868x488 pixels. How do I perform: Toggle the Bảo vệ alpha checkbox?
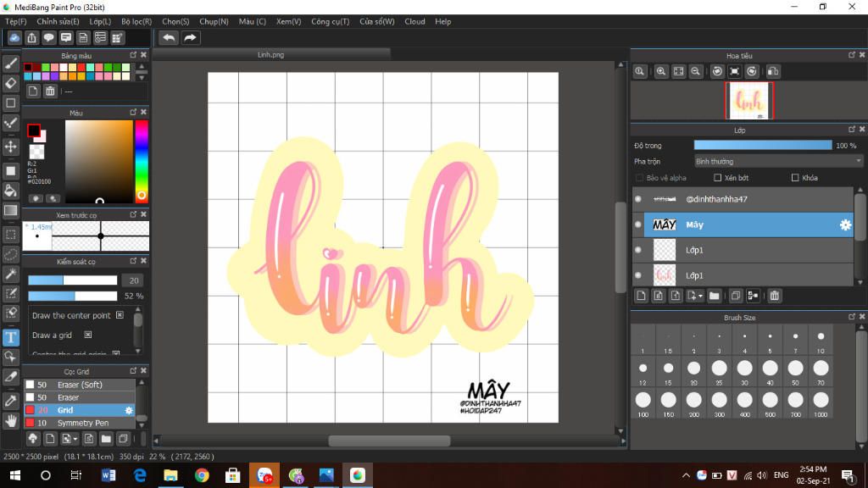click(x=639, y=178)
